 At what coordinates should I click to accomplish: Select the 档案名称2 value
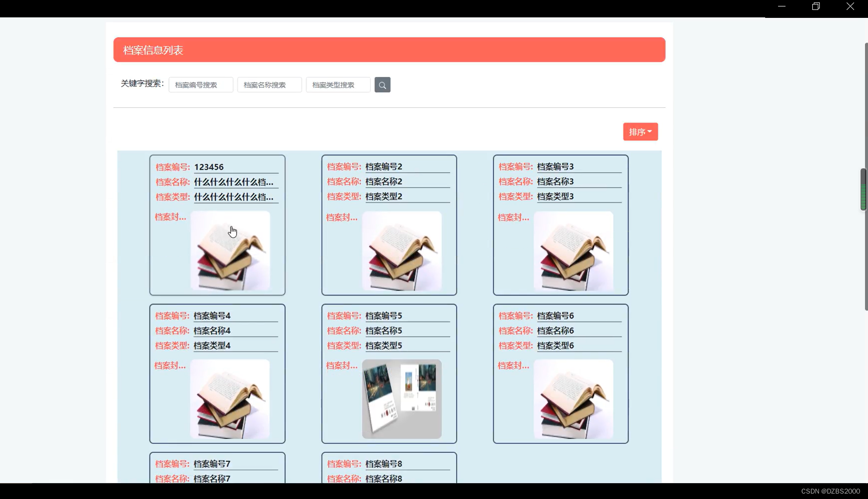384,181
